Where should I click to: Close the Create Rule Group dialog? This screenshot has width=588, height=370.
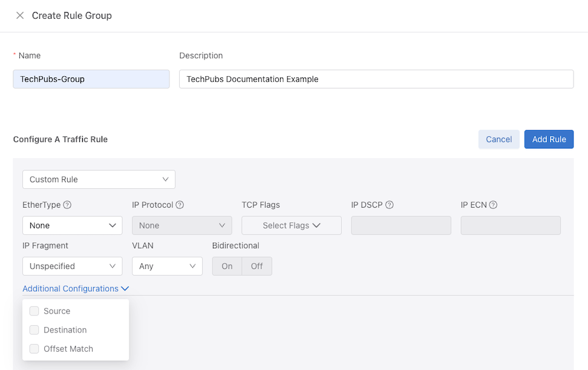click(x=20, y=15)
